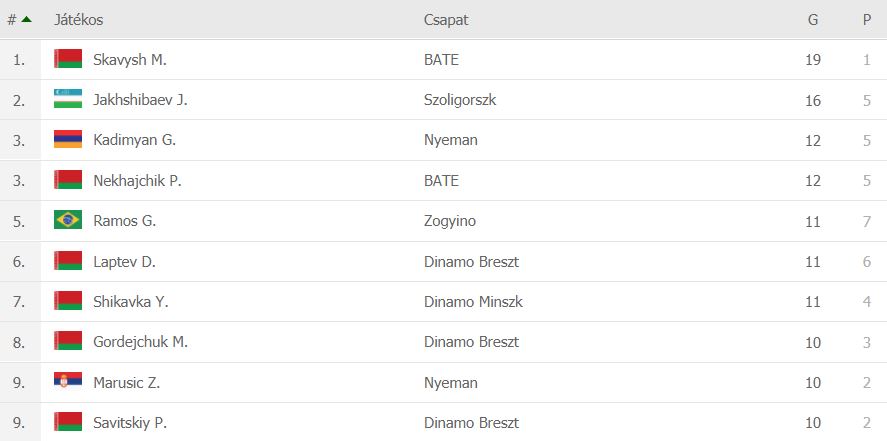Open player Gordejchuk M. profile
The width and height of the screenshot is (887, 441).
point(140,342)
